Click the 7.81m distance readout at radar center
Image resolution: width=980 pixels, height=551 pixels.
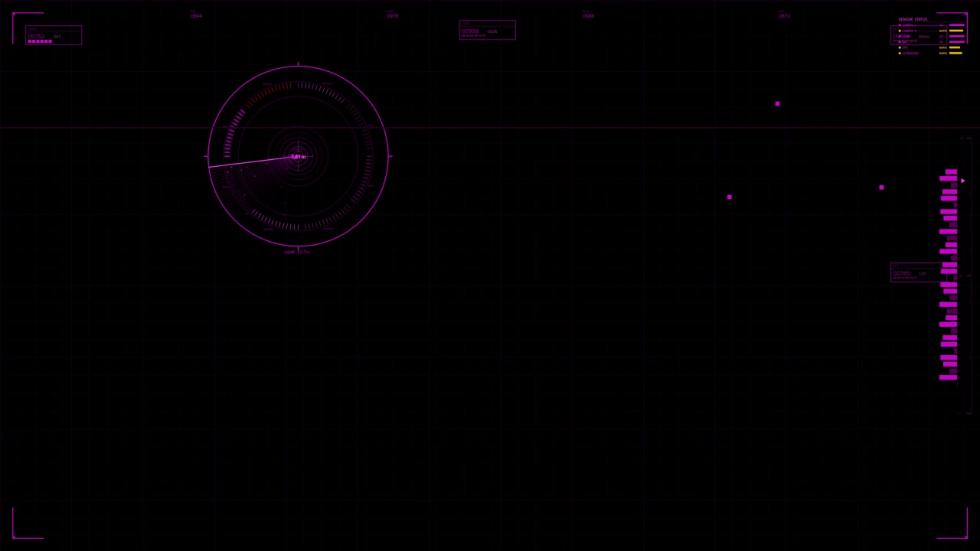coord(298,157)
